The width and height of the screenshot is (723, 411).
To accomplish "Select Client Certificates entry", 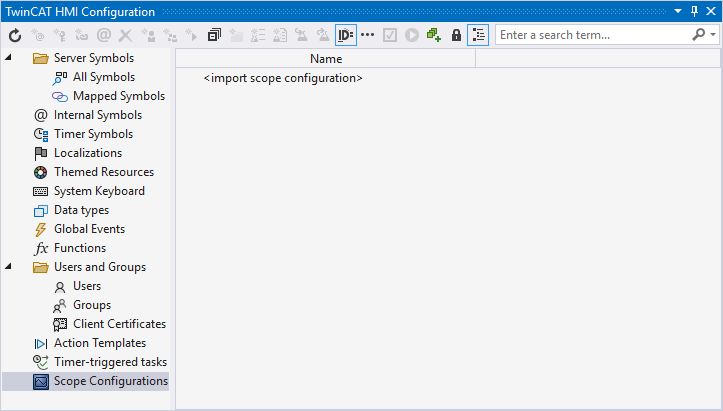I will coord(119,324).
